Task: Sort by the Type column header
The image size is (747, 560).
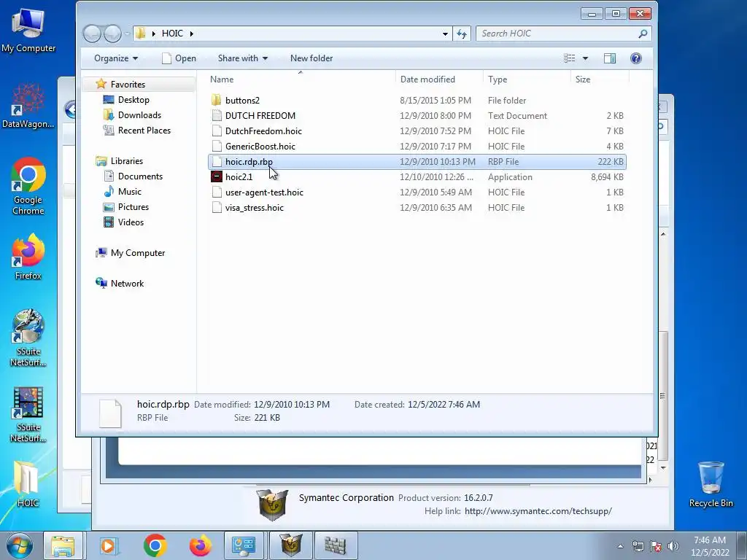Action: (x=527, y=79)
